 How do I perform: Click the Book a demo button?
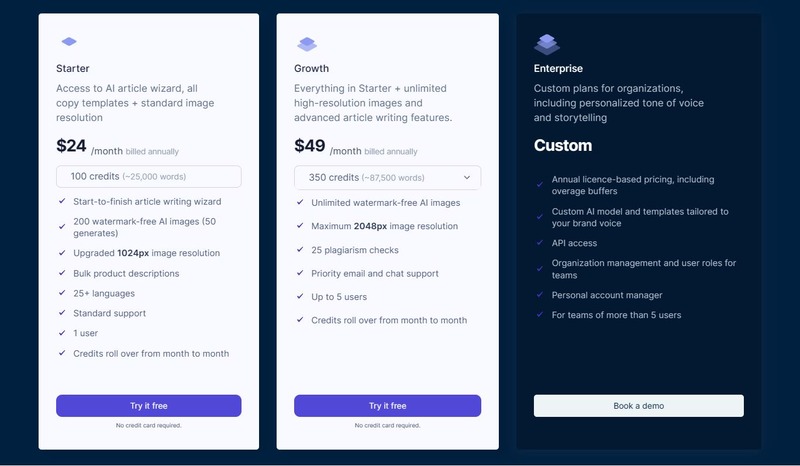click(x=639, y=406)
